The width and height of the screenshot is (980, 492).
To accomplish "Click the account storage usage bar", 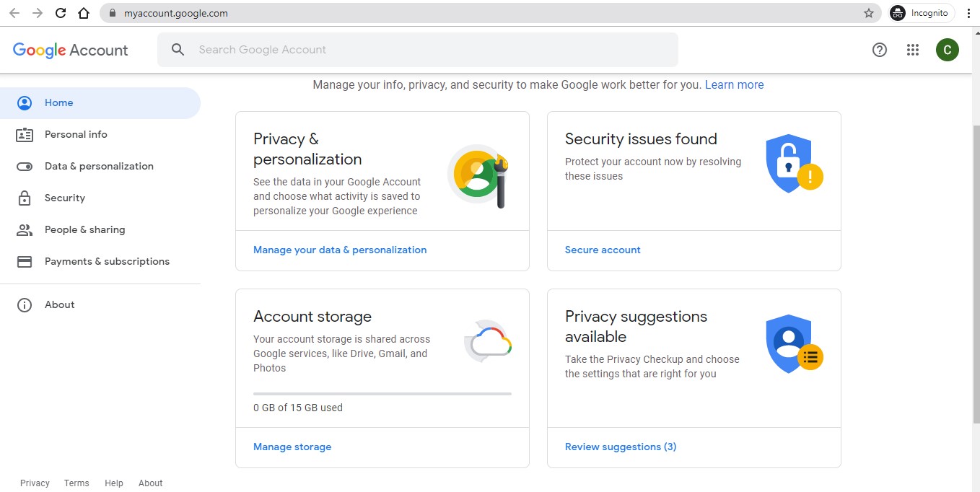I will pyautogui.click(x=382, y=394).
